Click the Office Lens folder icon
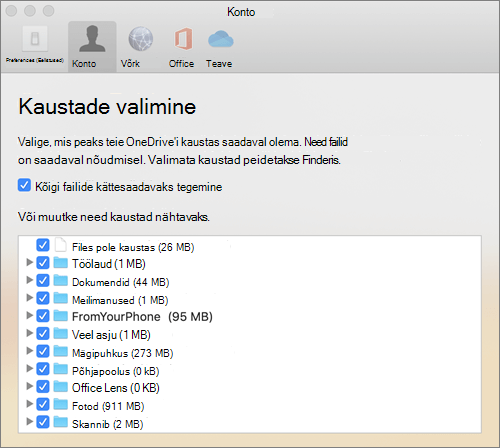The width and height of the screenshot is (500, 448). coord(61,387)
